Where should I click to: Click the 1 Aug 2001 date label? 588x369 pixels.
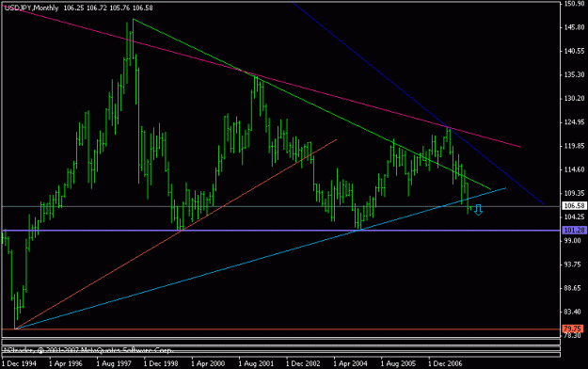256,363
